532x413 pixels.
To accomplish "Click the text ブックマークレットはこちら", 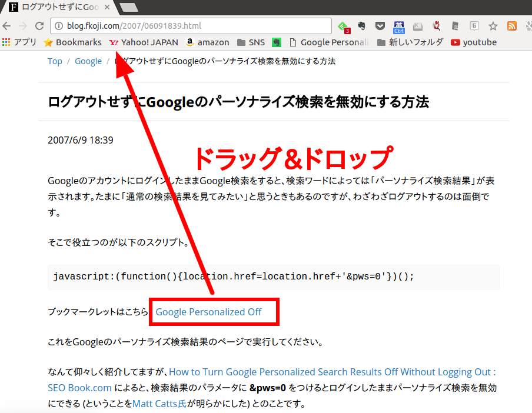I will click(x=98, y=312).
